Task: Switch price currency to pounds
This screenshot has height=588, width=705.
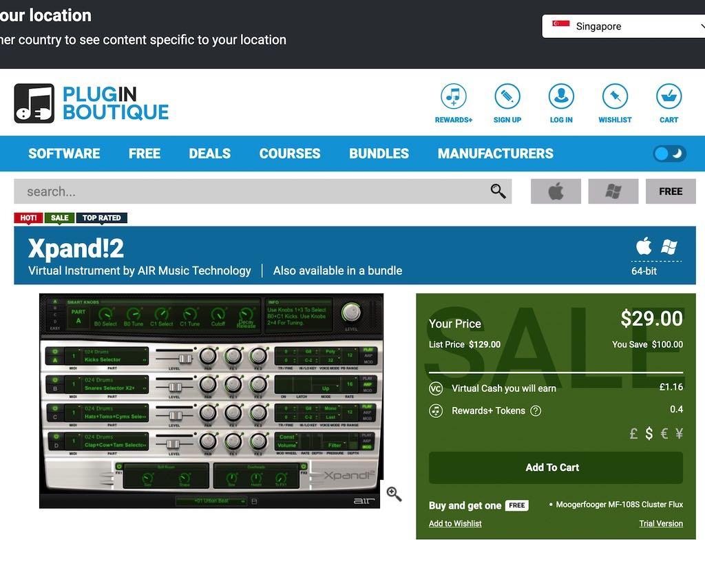Action: point(633,434)
